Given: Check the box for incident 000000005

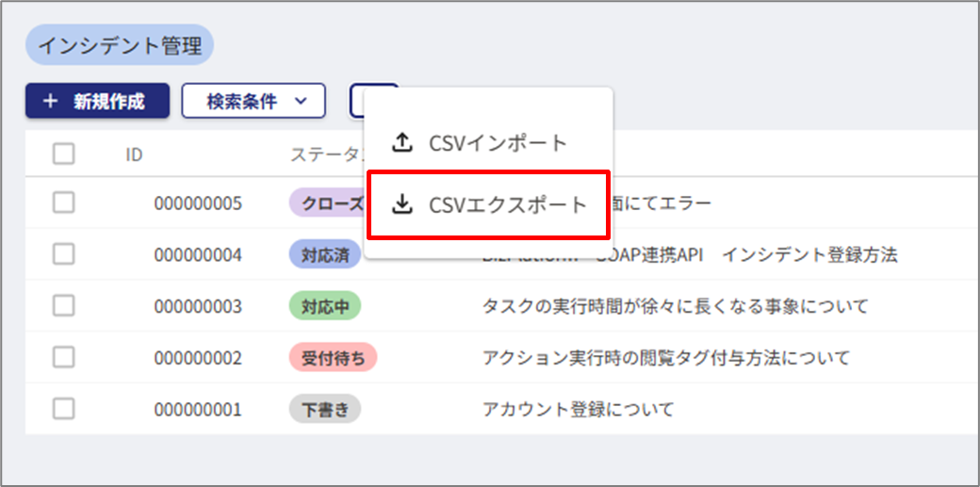Looking at the screenshot, I should [64, 203].
